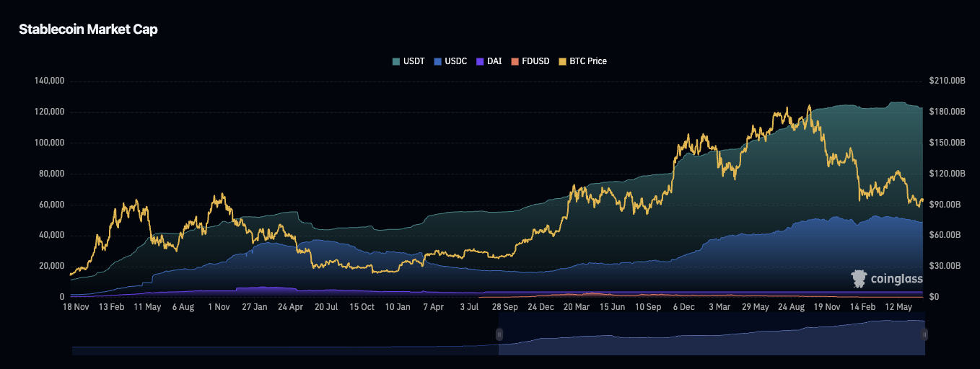
Task: Click the purple DAI color swatch
Action: tap(480, 61)
